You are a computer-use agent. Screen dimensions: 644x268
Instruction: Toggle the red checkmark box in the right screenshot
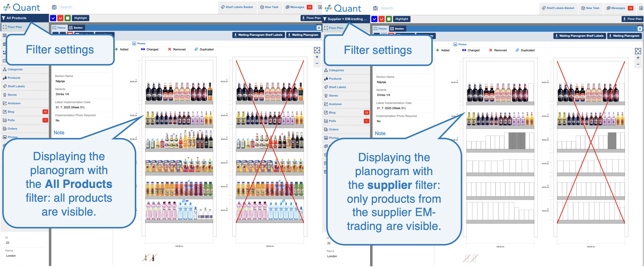382,19
